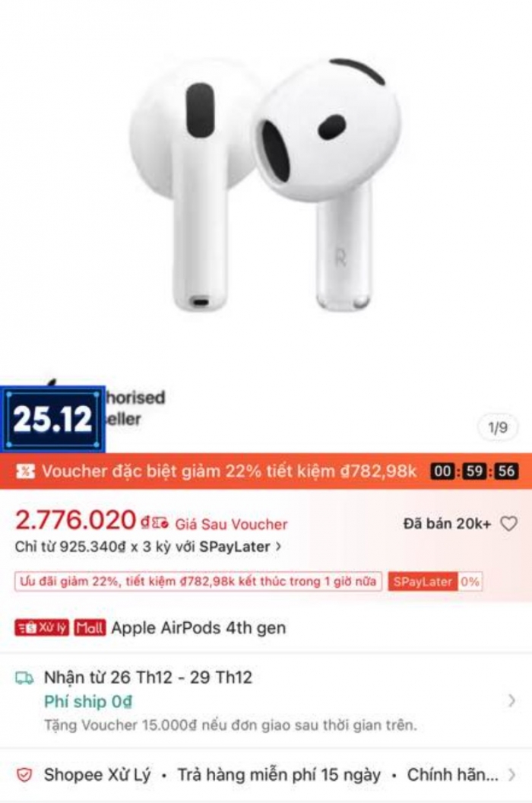Open the 1/9 image counter
532x803 pixels.
point(498,427)
